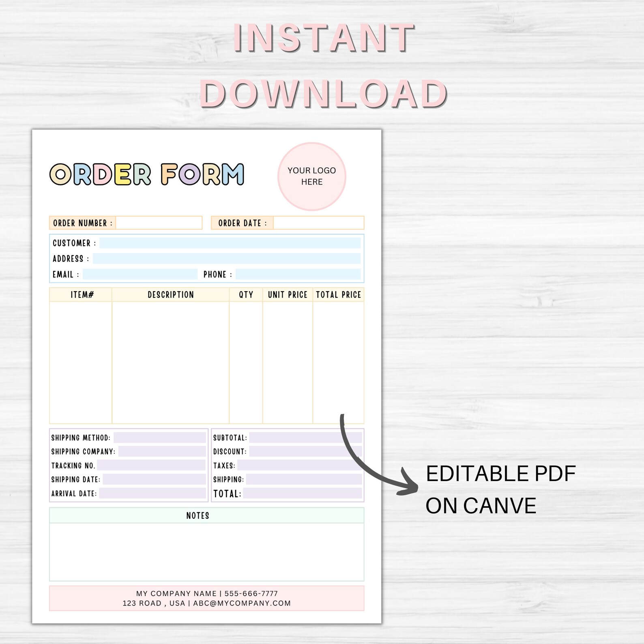Click the 'INSTANT' heading word
The height and width of the screenshot is (644, 644).
pyautogui.click(x=324, y=38)
